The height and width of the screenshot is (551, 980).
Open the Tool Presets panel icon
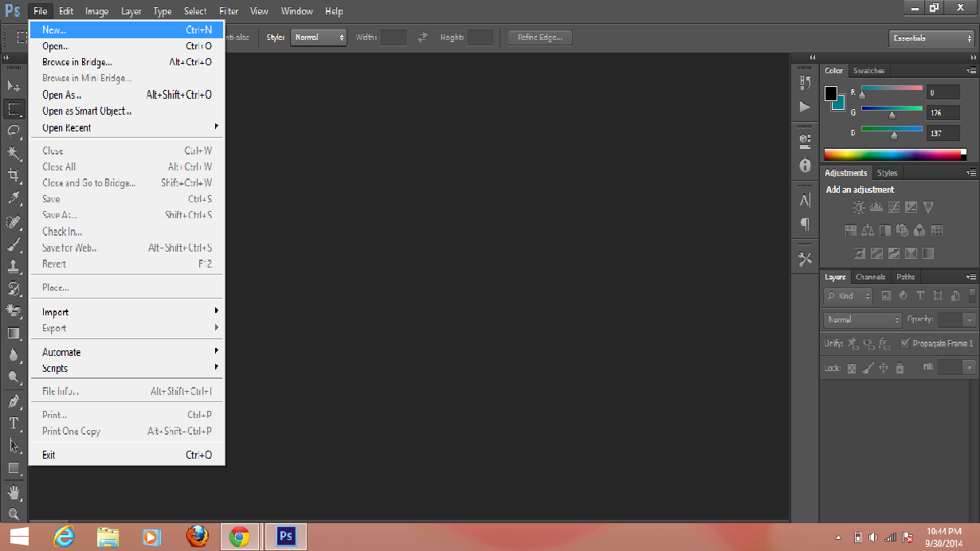[805, 259]
